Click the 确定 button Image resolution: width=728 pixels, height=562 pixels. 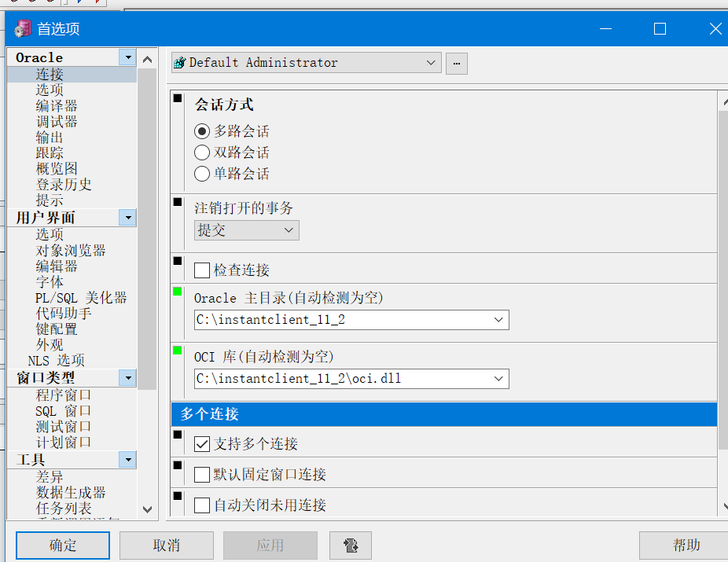63,545
